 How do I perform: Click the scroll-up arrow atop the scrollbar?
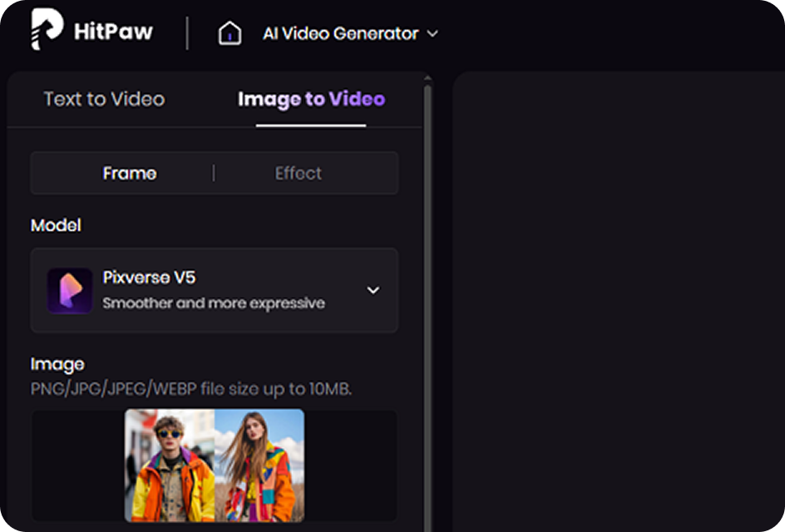pos(427,79)
